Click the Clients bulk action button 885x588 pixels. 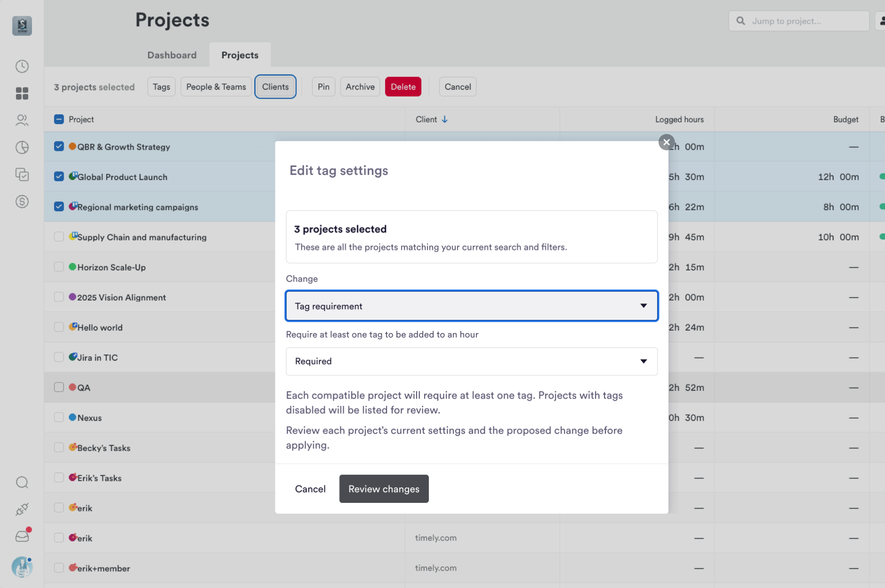(275, 87)
